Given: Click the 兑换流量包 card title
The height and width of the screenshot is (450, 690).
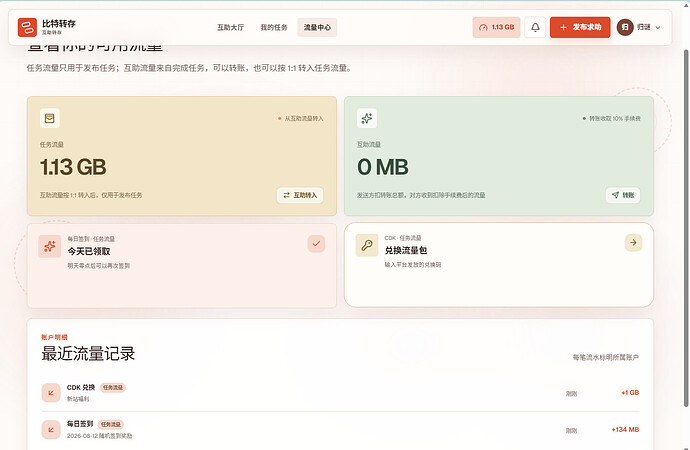Looking at the screenshot, I should pyautogui.click(x=406, y=250).
